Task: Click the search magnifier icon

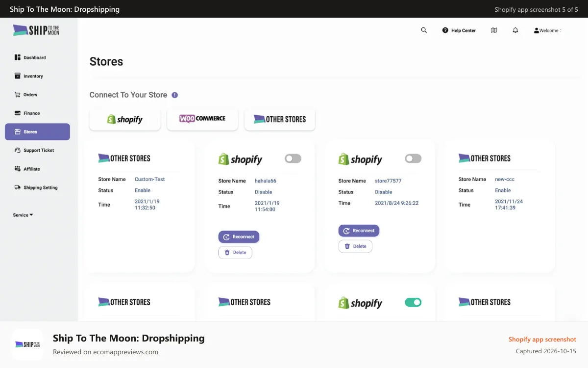Action: (424, 30)
